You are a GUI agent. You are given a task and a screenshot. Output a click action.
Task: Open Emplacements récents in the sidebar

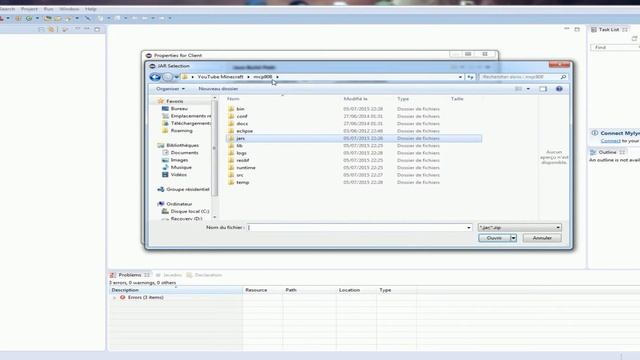tap(187, 116)
